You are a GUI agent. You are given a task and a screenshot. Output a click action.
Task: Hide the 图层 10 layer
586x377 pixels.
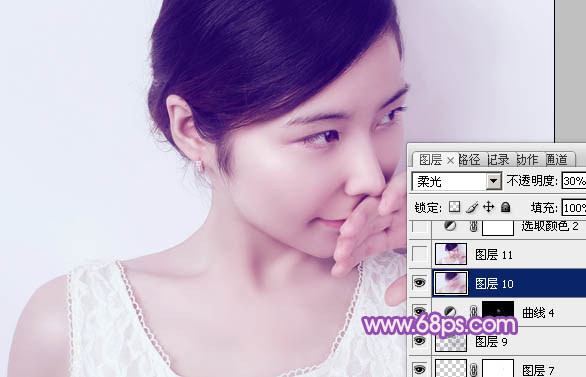point(419,283)
